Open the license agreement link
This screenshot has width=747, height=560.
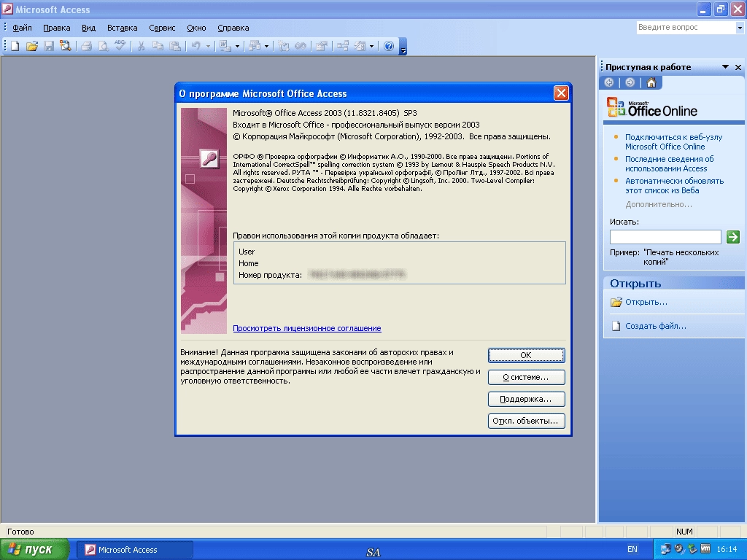click(x=307, y=328)
